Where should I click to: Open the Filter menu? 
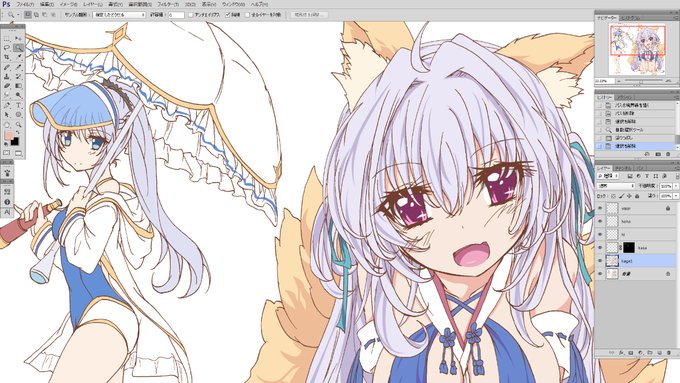pos(168,4)
